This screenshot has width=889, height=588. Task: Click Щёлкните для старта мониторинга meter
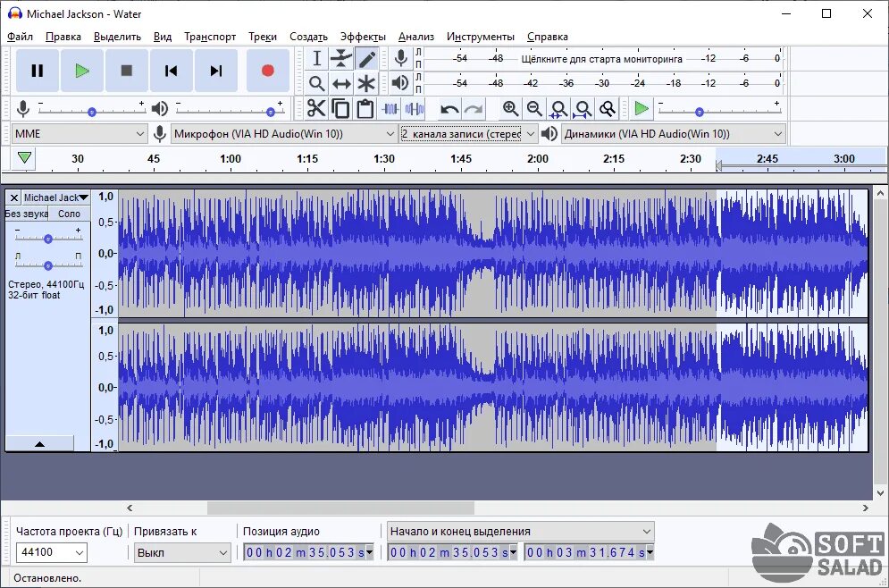point(601,58)
